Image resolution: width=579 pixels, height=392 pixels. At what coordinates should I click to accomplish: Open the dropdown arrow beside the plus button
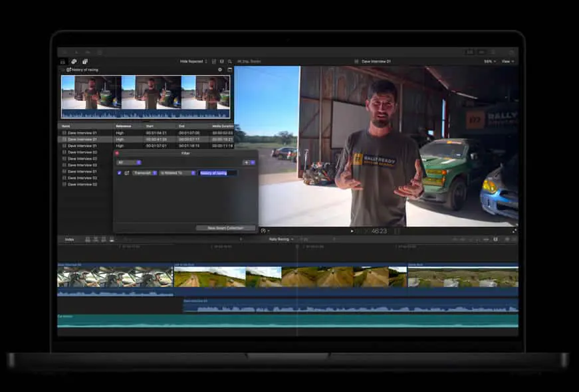253,162
